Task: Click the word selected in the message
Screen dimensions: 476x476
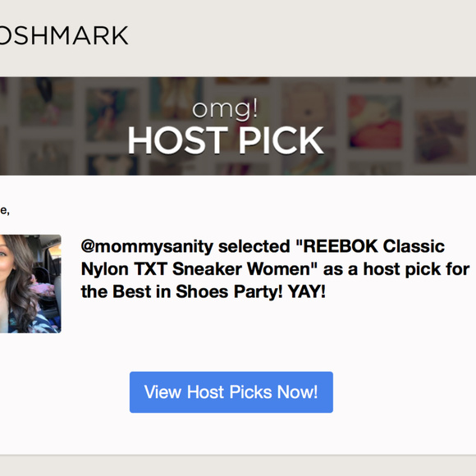Action: [x=254, y=246]
